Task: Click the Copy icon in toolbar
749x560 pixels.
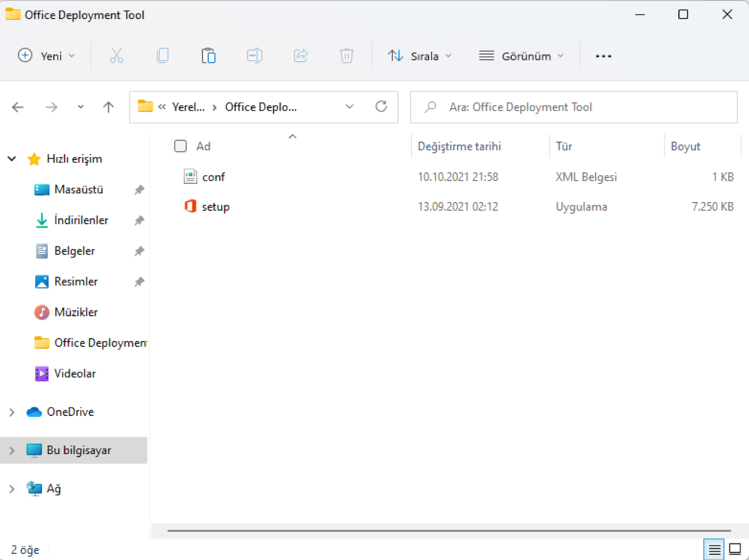Action: tap(162, 56)
